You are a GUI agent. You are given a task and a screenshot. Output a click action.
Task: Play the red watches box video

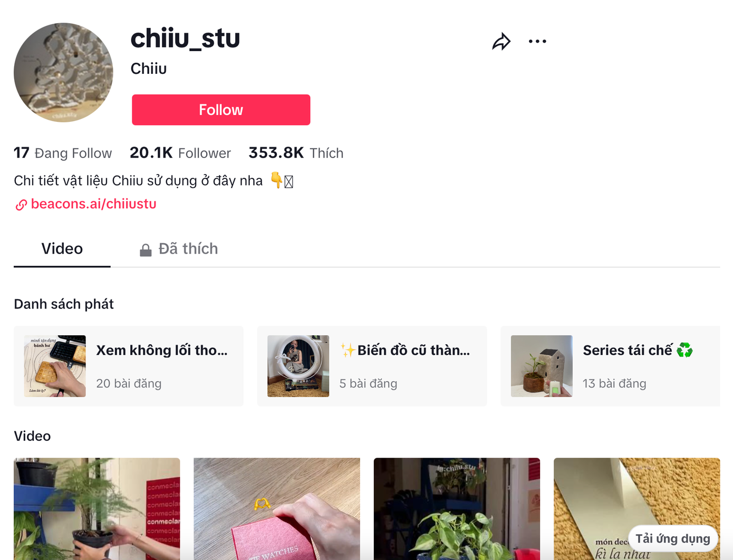(x=277, y=509)
